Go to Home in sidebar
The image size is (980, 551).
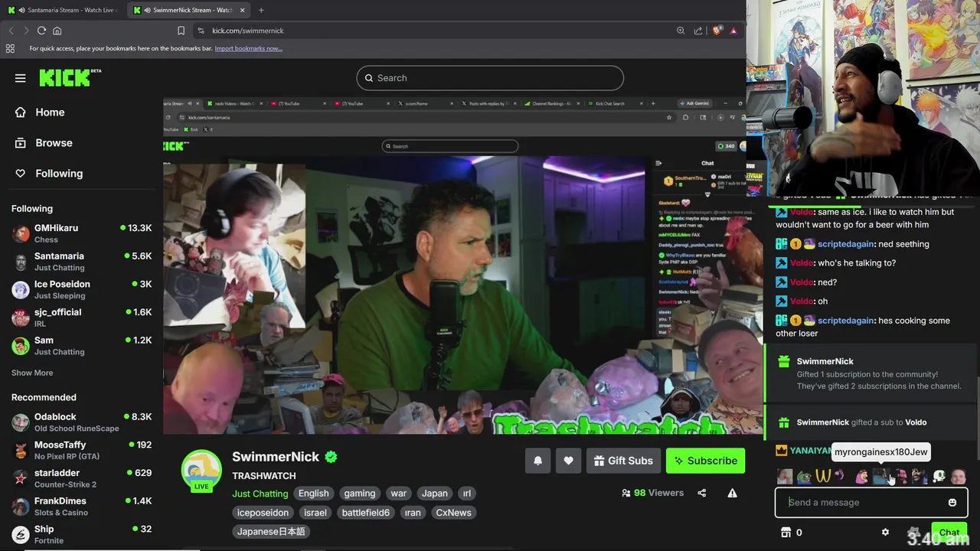[50, 112]
